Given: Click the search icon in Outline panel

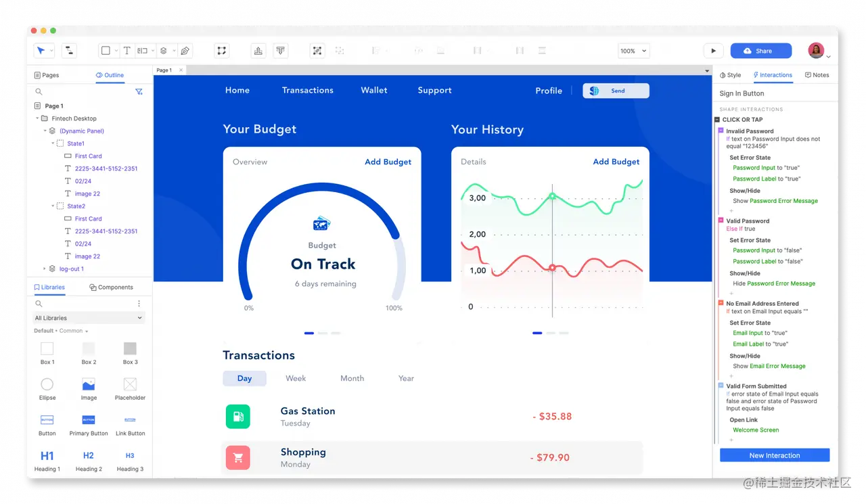Looking at the screenshot, I should click(39, 91).
